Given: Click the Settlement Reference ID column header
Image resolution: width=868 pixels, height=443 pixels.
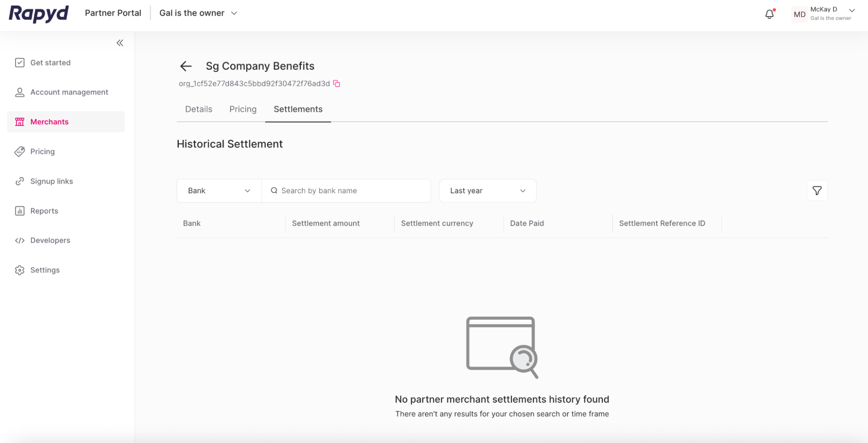Looking at the screenshot, I should (x=662, y=223).
